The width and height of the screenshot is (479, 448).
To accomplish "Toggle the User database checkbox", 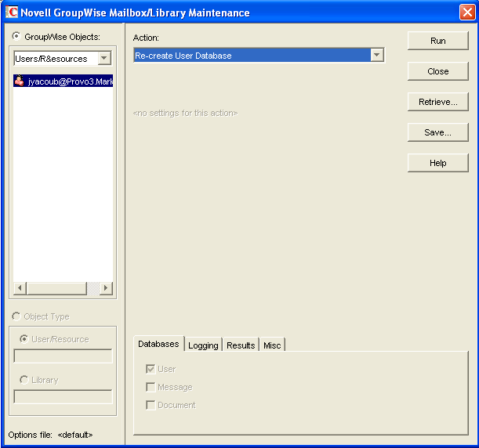I will point(151,369).
